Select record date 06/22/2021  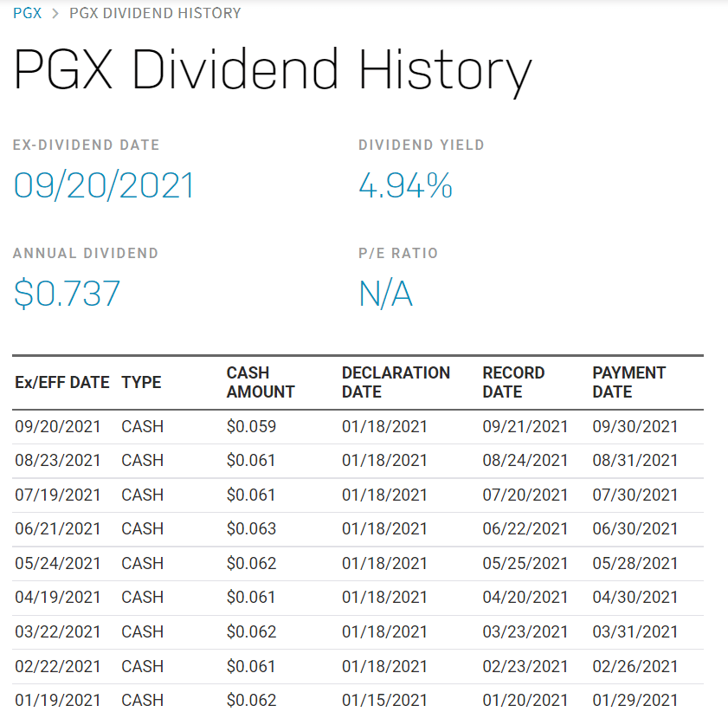point(525,528)
